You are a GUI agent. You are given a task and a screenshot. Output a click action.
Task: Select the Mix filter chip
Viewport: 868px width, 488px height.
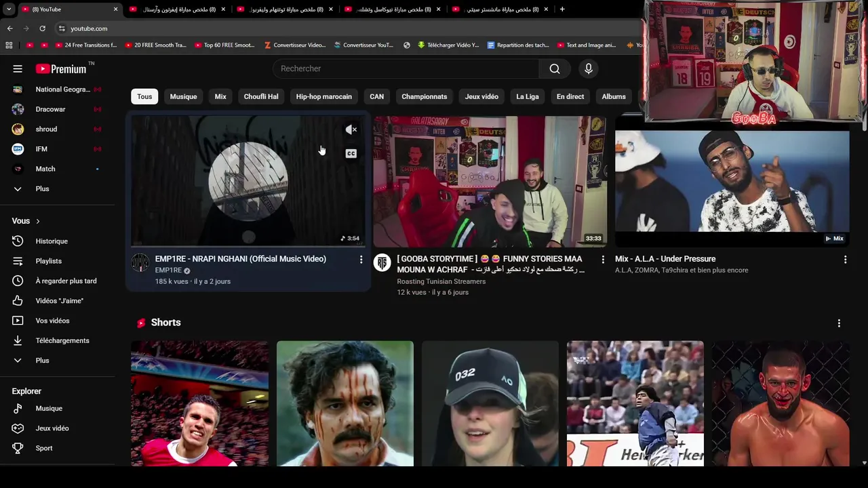[220, 96]
